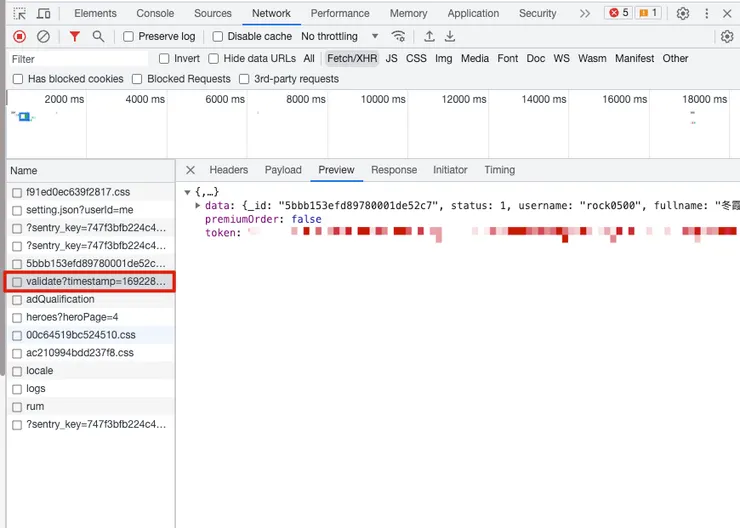
Task: Open the Response tab
Action: coord(394,170)
